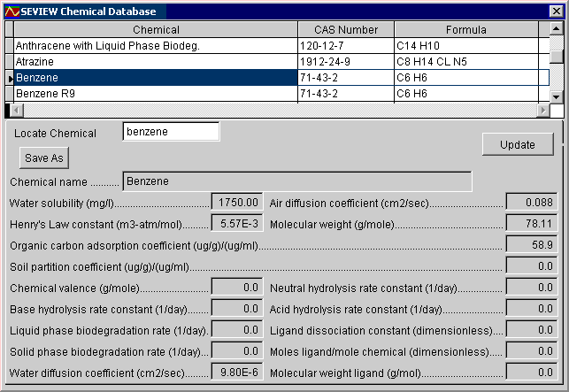Click the C8 H14 CL N5 formula cell
This screenshot has width=569, height=392.
pyautogui.click(x=466, y=62)
